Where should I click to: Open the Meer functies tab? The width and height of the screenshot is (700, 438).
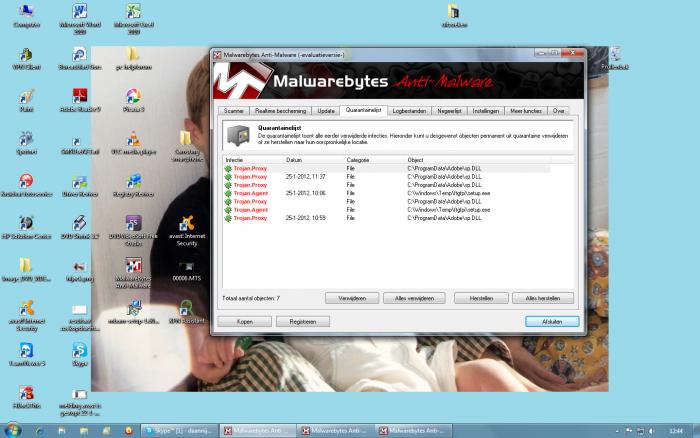526,111
